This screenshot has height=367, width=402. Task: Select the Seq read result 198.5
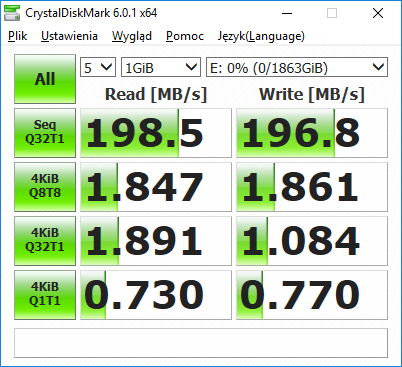coord(156,133)
